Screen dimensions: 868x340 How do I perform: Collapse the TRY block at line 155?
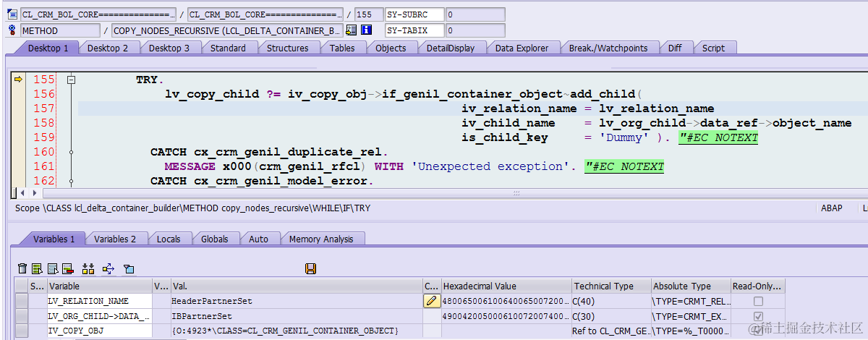point(71,80)
